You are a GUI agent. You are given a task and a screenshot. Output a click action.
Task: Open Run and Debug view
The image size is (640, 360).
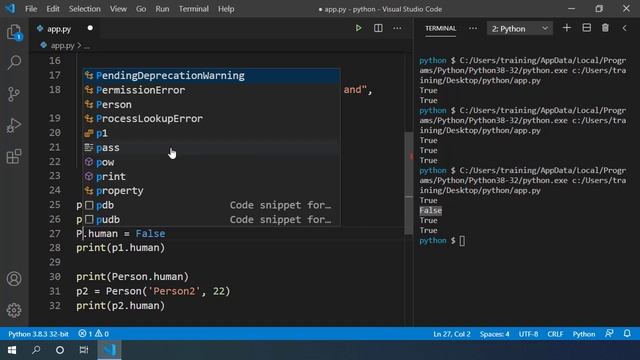click(14, 125)
